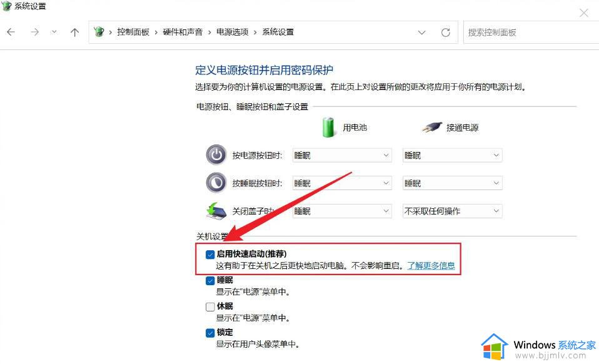
Task: Open 按睡眠按钮时 battery dropdown
Action: pos(342,183)
